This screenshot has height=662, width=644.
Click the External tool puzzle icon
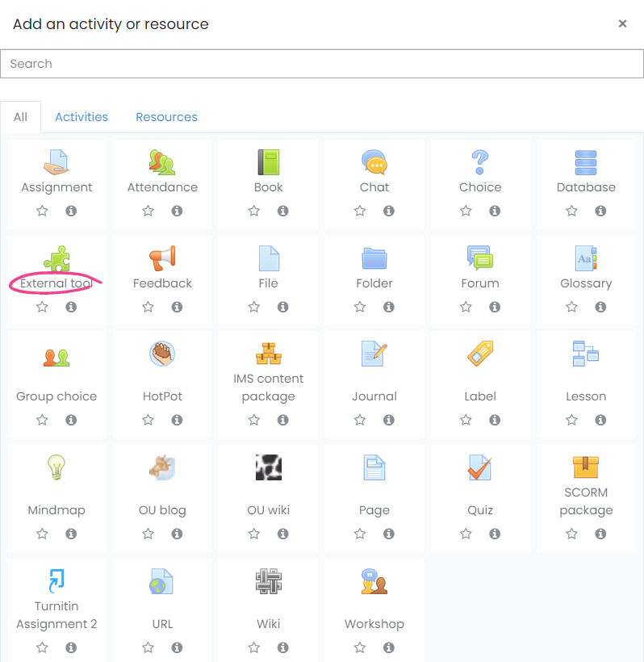(x=56, y=258)
